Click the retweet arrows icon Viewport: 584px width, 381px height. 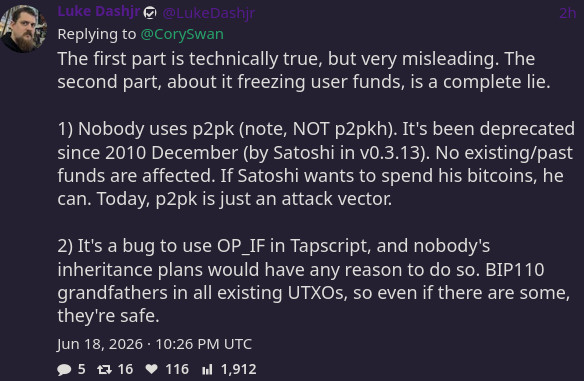(x=104, y=369)
